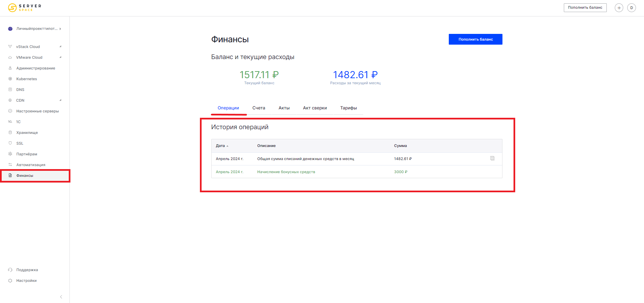This screenshot has width=644, height=303.
Task: Click the Хранилище storage icon
Action: 10,133
